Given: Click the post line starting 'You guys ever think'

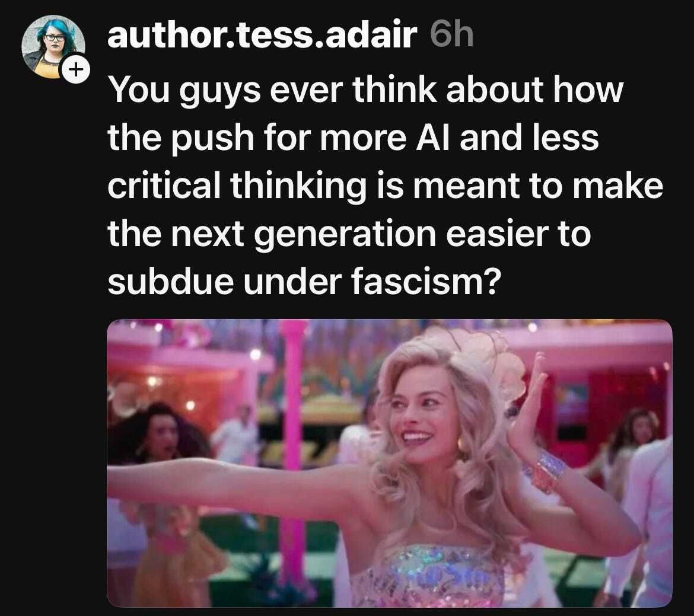Looking at the screenshot, I should (x=365, y=90).
